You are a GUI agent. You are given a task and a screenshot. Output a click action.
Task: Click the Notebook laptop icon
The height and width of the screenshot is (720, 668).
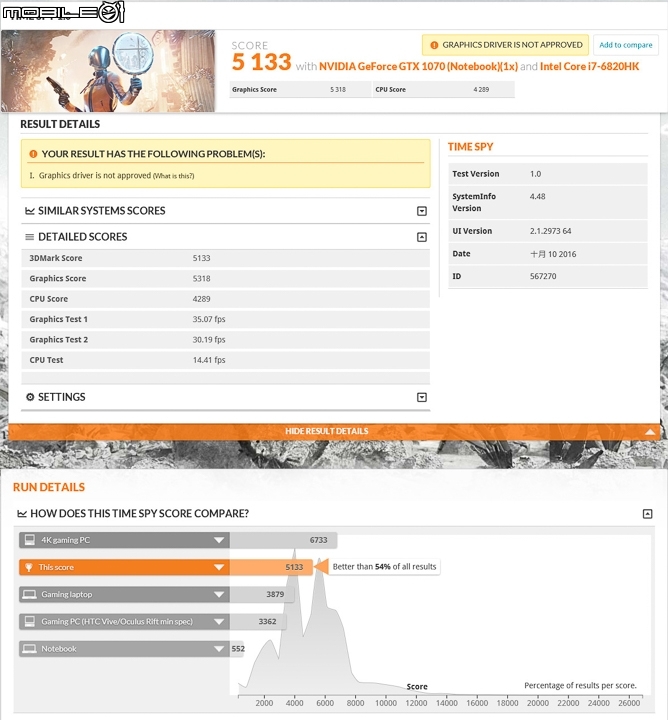point(29,649)
